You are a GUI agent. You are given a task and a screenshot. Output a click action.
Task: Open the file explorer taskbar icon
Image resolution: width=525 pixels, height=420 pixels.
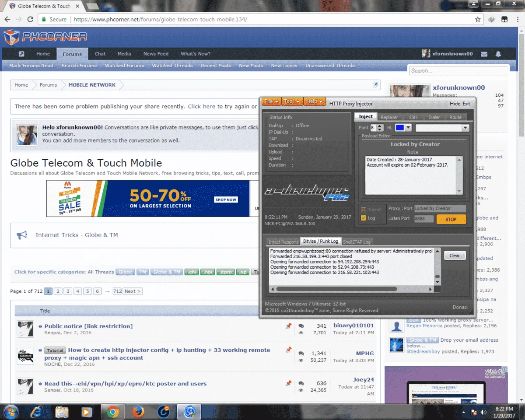(62, 412)
